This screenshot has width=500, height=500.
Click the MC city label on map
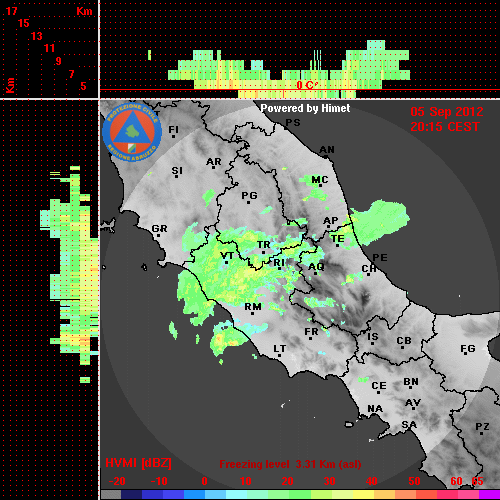pyautogui.click(x=320, y=180)
